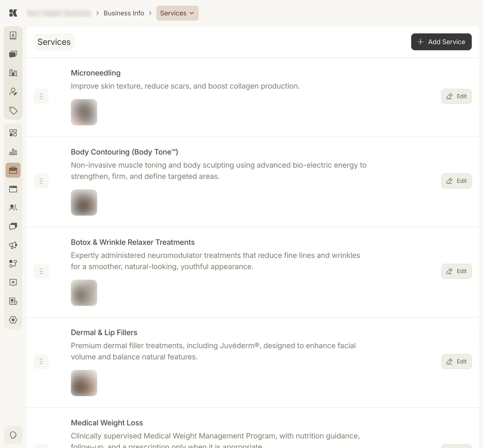Open the conversation messages sidebar icon

pyautogui.click(x=13, y=226)
